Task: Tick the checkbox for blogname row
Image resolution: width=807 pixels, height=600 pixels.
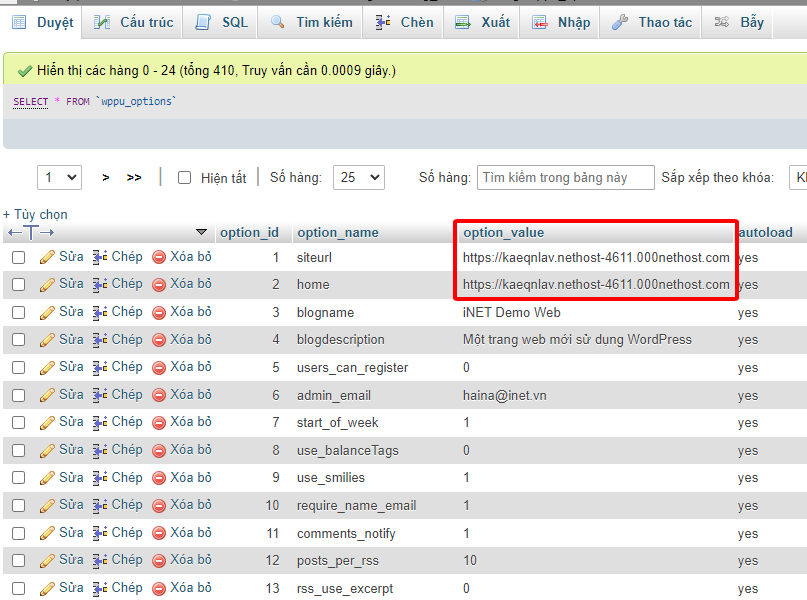Action: (x=19, y=312)
